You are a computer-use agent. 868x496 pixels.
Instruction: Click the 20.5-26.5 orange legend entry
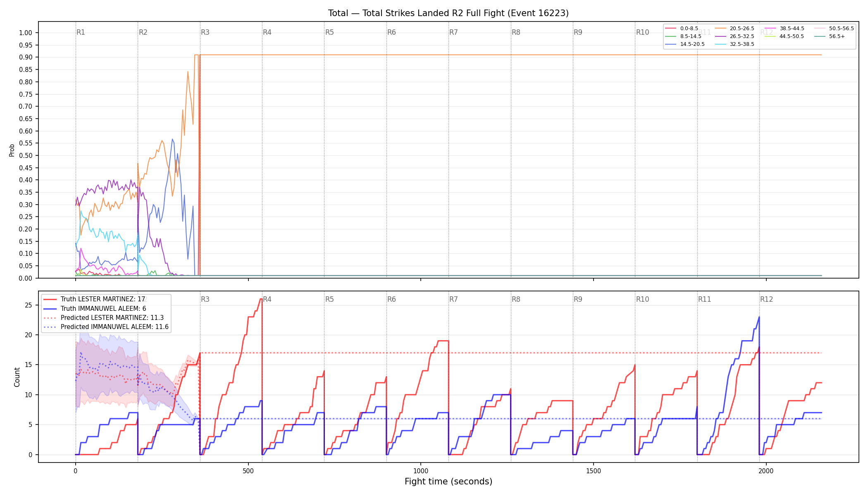[x=734, y=29]
